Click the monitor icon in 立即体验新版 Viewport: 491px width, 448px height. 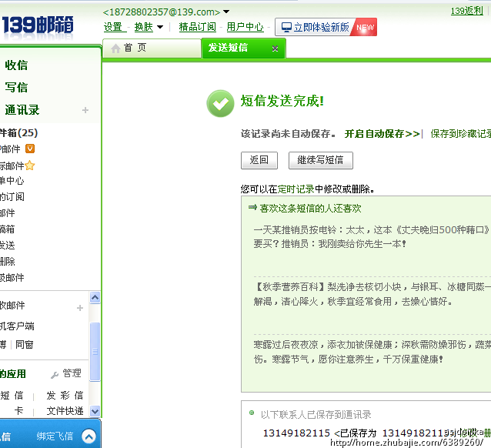pos(286,27)
